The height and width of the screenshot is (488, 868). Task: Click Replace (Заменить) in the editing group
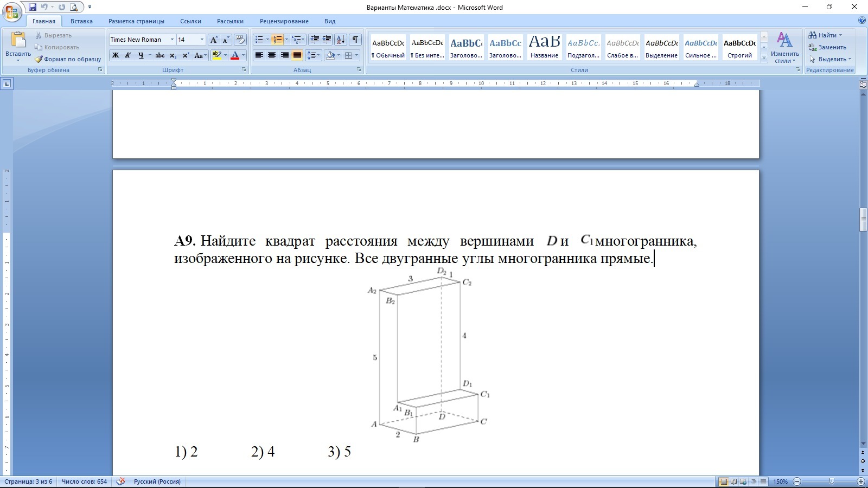tap(827, 47)
